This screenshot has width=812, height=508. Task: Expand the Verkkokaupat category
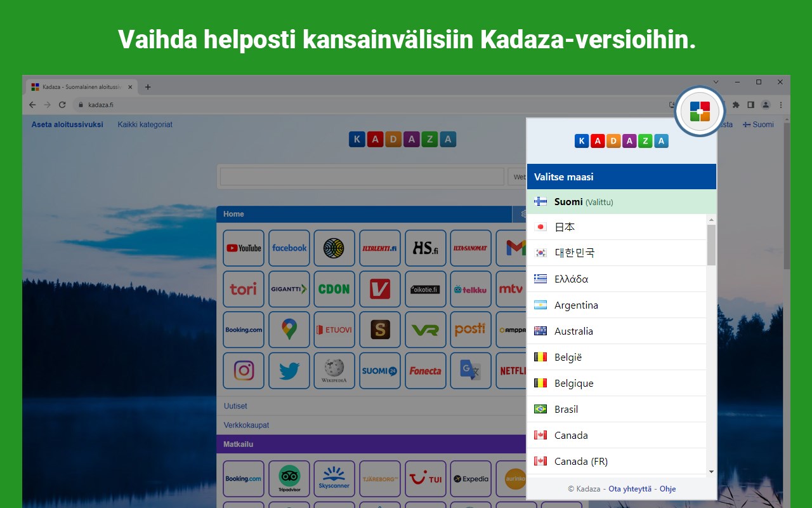click(x=246, y=425)
